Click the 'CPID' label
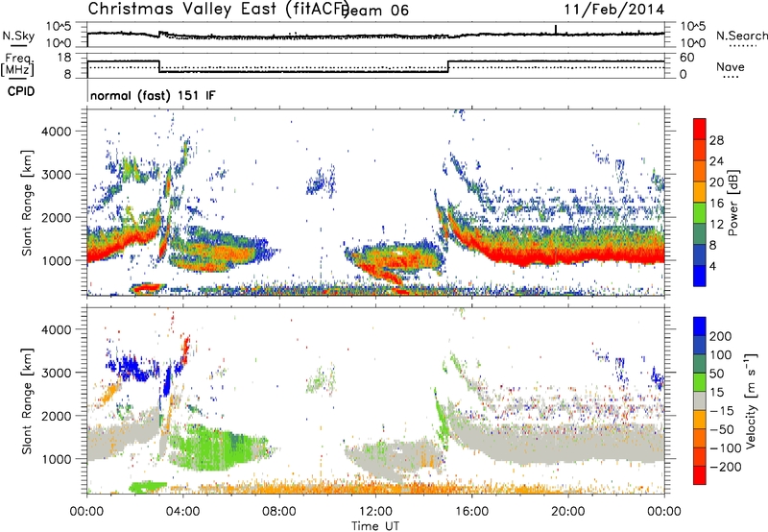The image size is (768, 532). point(21,91)
